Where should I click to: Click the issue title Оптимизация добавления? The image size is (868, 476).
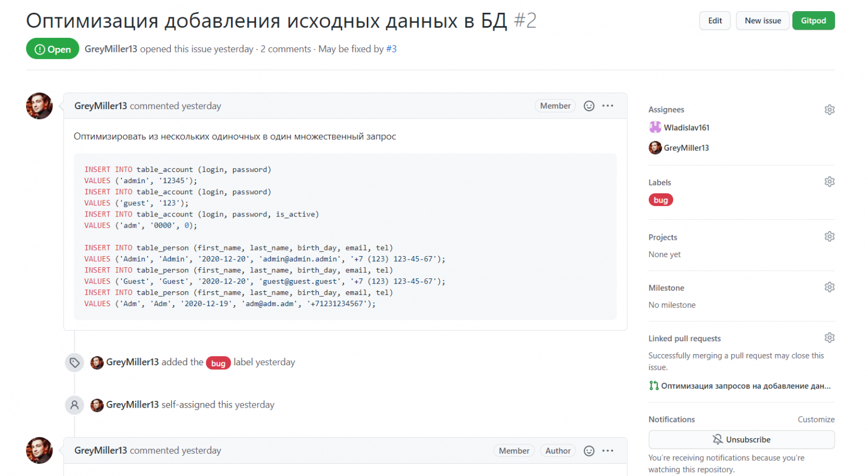pyautogui.click(x=267, y=21)
